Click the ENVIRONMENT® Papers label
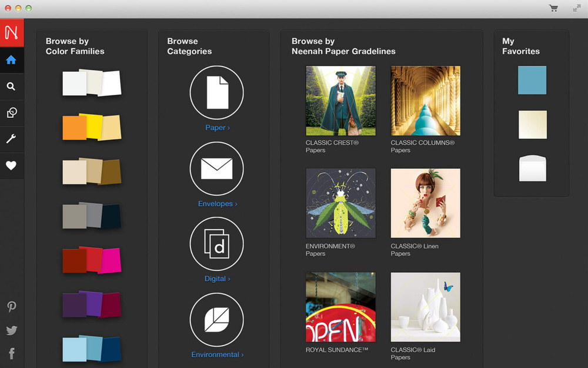The image size is (588, 368). tap(330, 250)
